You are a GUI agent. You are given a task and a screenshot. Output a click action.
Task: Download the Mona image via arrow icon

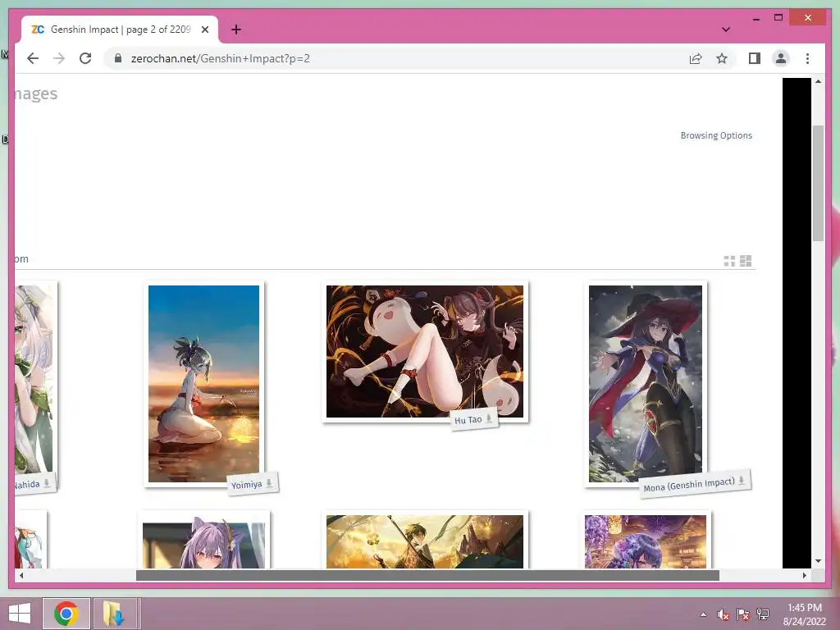742,480
